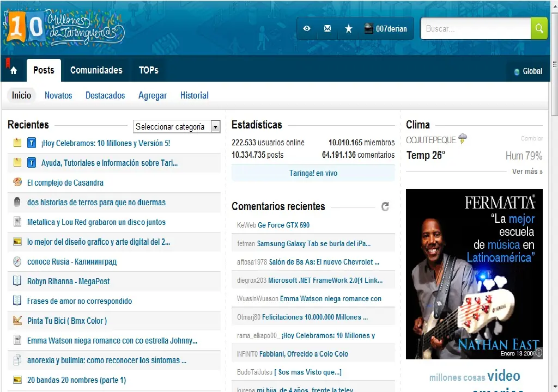Screen dimensions: 558x392
Task: Click the storm weather icon beside COJUTEPEQUE
Action: point(463,138)
